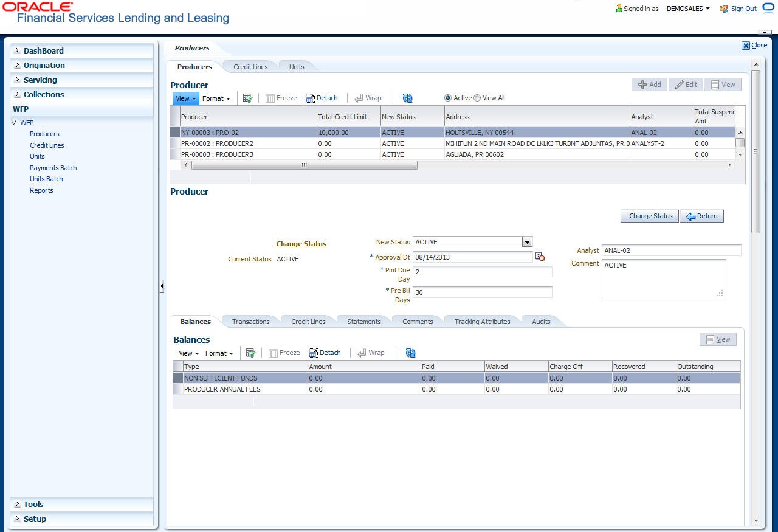
Task: Open the Approval Dt calendar picker
Action: (540, 257)
